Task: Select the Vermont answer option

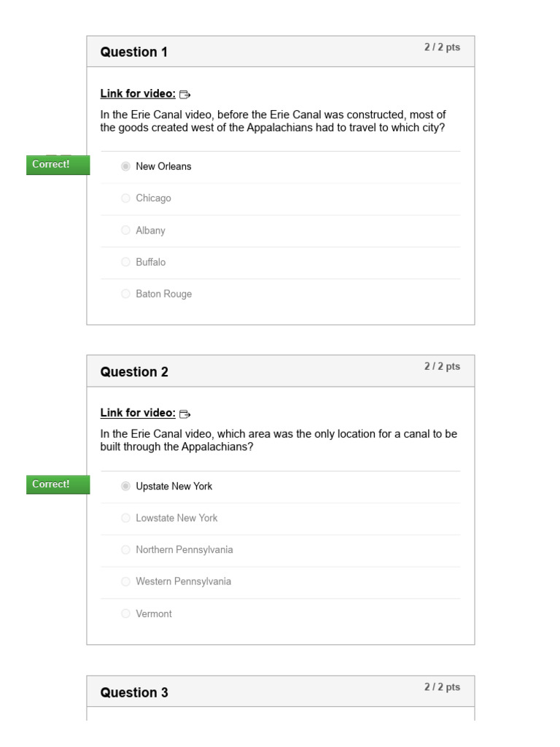Action: [126, 614]
